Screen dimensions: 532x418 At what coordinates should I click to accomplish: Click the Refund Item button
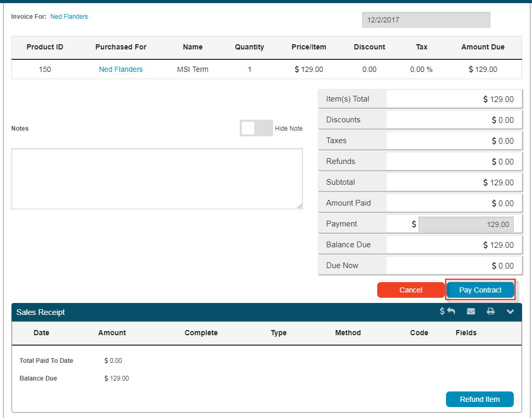(x=479, y=399)
